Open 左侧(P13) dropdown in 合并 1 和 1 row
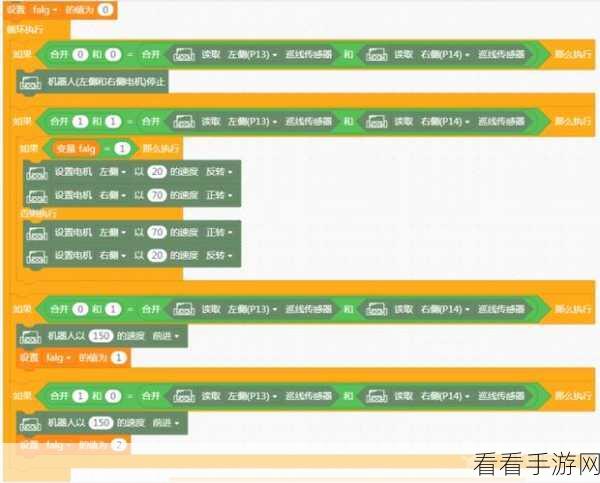This screenshot has width=600, height=483. click(x=252, y=121)
